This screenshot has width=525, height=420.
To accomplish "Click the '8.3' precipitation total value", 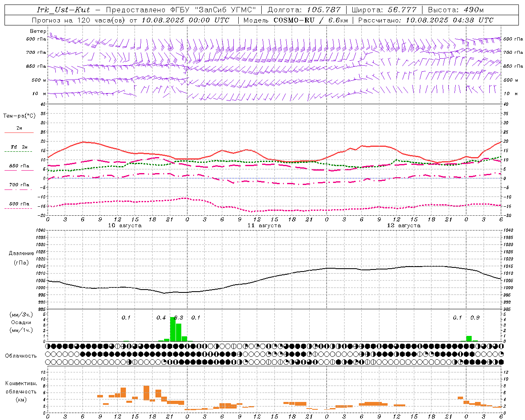I will [x=179, y=318].
